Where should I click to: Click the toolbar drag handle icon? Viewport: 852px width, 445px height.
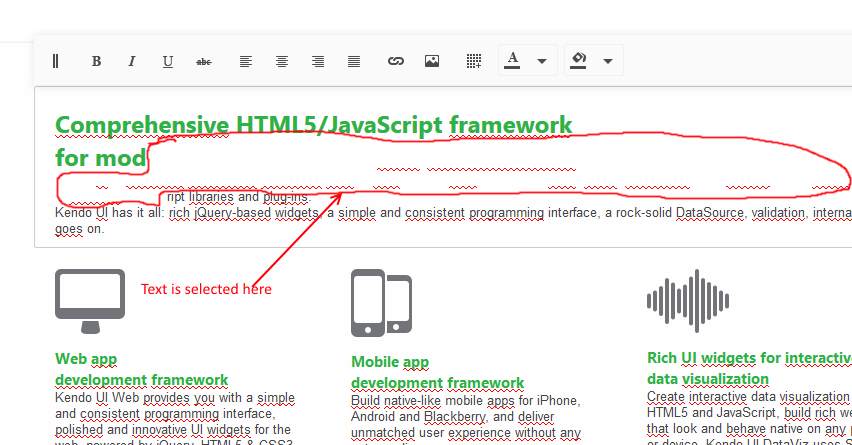pyautogui.click(x=55, y=61)
